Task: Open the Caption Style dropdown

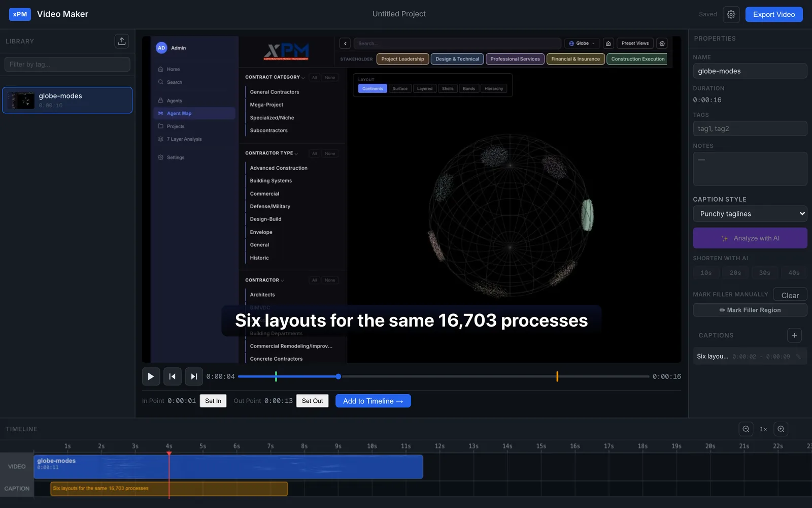Action: pyautogui.click(x=750, y=214)
